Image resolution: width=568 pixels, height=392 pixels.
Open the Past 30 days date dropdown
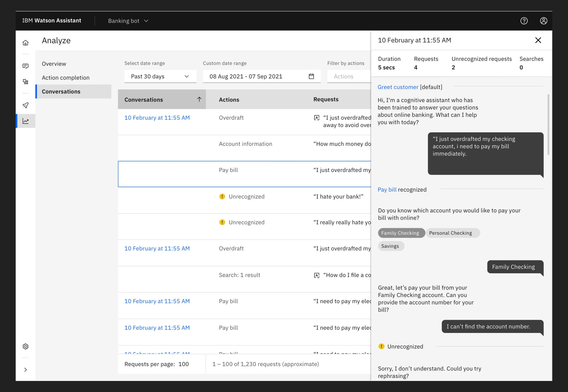(160, 76)
